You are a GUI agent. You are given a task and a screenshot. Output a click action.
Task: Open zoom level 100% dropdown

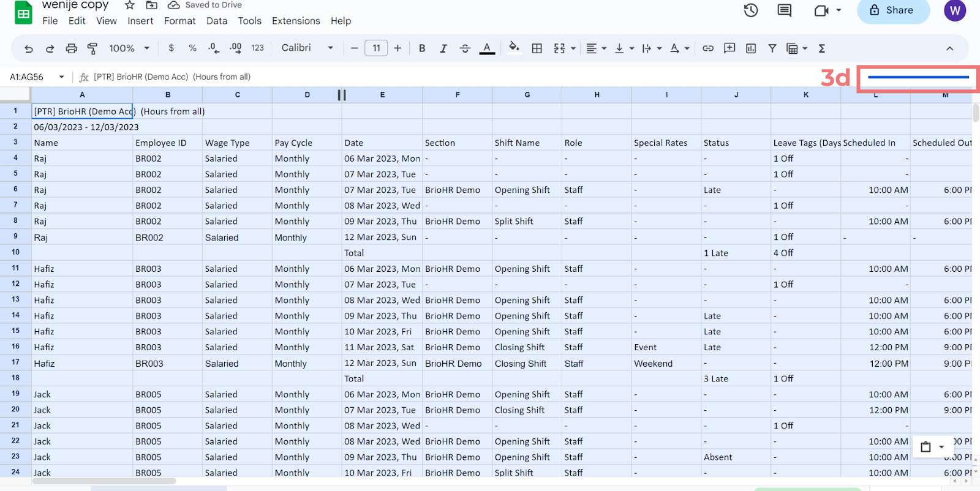(x=129, y=48)
